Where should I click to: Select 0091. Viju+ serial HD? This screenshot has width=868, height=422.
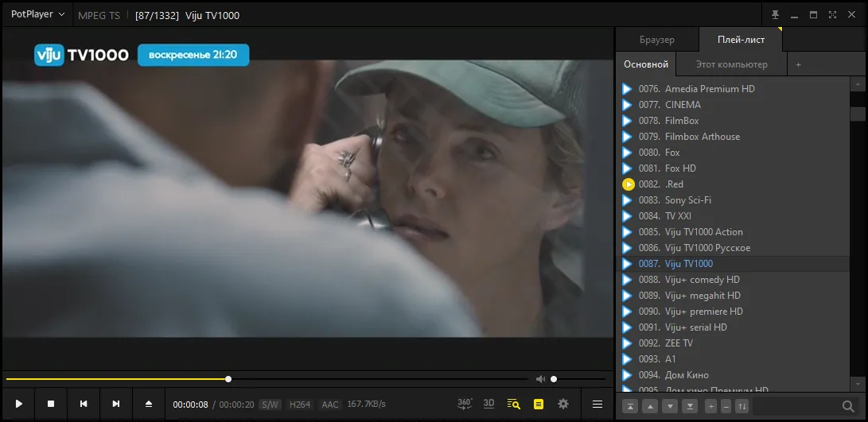coord(733,327)
